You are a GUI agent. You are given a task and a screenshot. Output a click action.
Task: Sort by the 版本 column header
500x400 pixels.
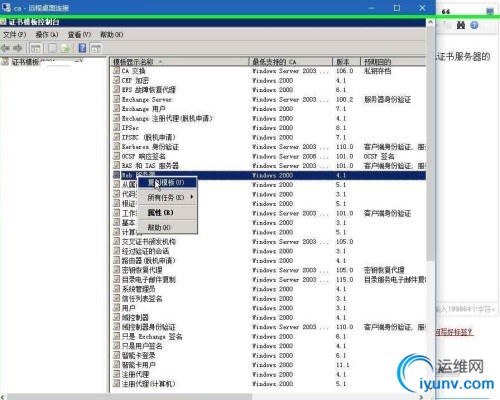point(346,62)
